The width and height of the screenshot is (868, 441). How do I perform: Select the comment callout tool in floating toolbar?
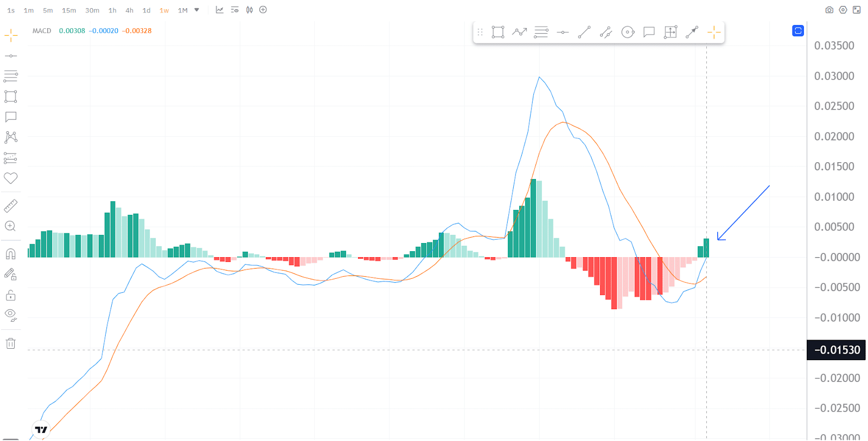point(649,32)
